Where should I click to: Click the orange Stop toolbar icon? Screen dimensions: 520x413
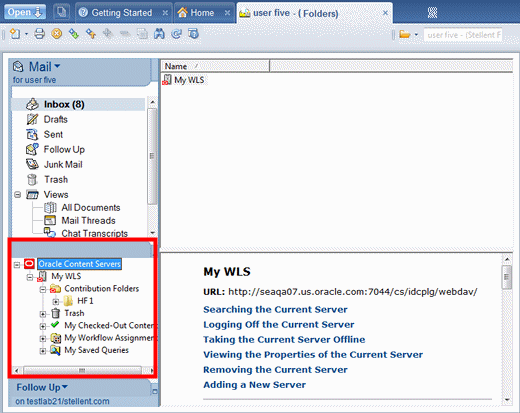[57, 34]
